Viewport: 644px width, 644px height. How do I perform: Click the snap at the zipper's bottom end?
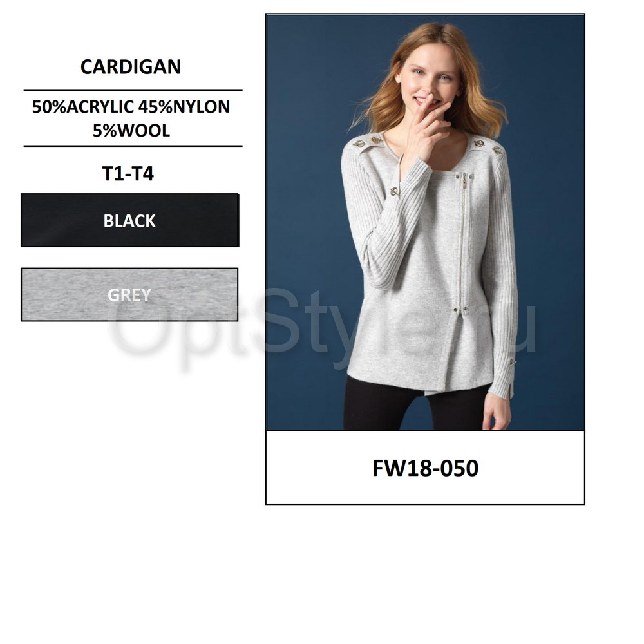(455, 308)
